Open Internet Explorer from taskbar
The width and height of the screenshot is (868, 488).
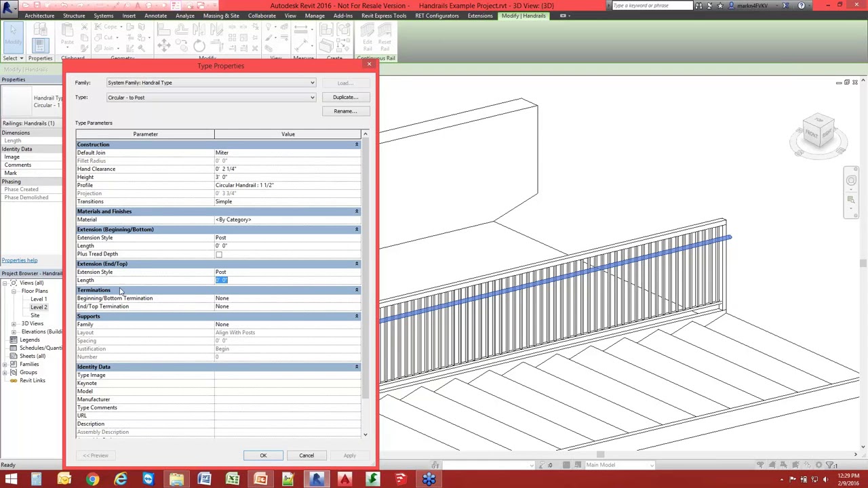120,480
